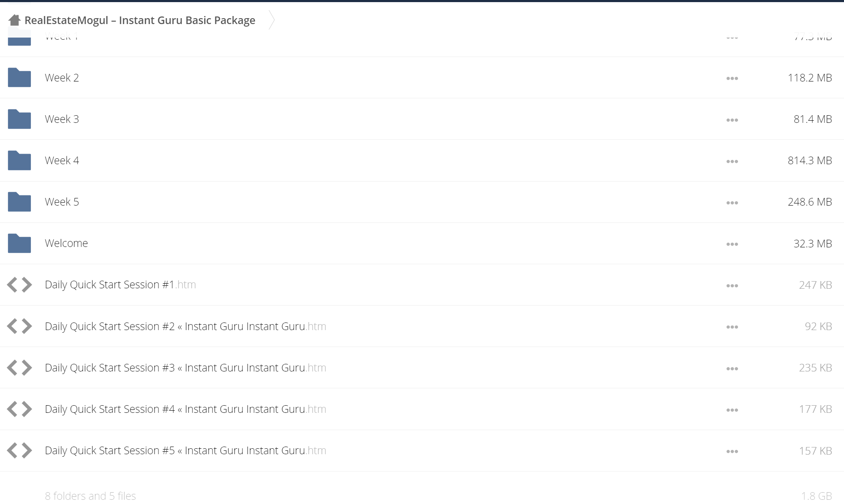Click the code icon for Session #2
Image resolution: width=844 pixels, height=504 pixels.
(x=19, y=326)
